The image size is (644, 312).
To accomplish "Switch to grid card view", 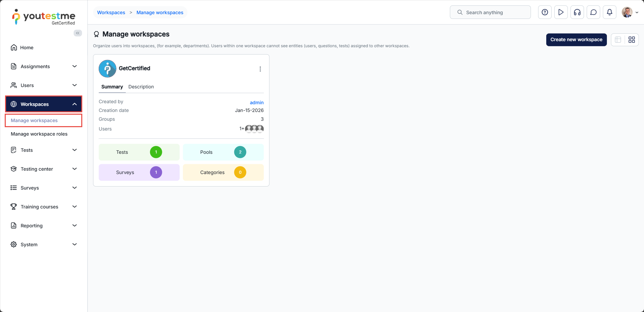I will point(632,40).
